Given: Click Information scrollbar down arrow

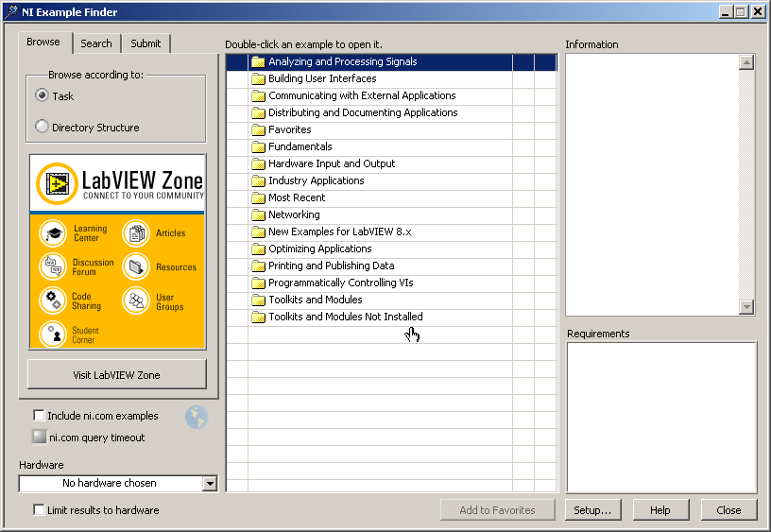Looking at the screenshot, I should [x=746, y=307].
